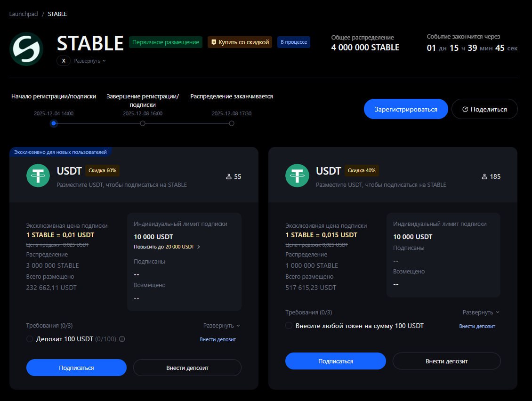Viewport: 532px width, 401px height.
Task: Open the X social link badge
Action: [x=64, y=61]
